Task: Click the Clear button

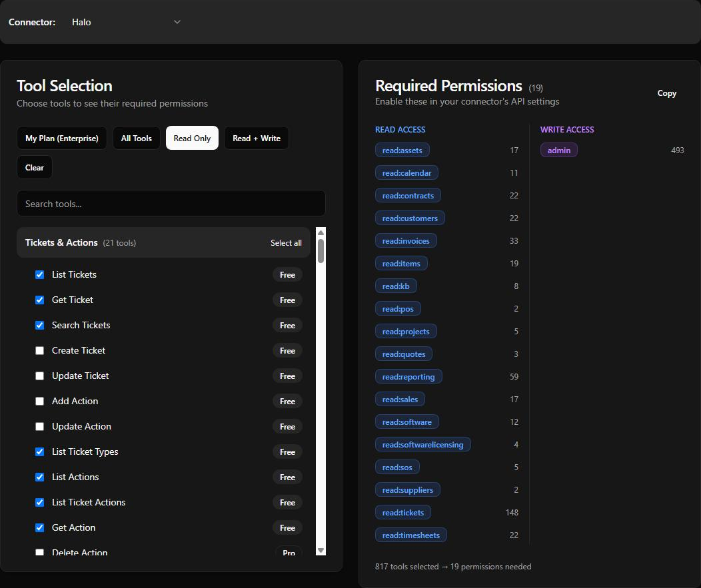Action: click(x=35, y=168)
